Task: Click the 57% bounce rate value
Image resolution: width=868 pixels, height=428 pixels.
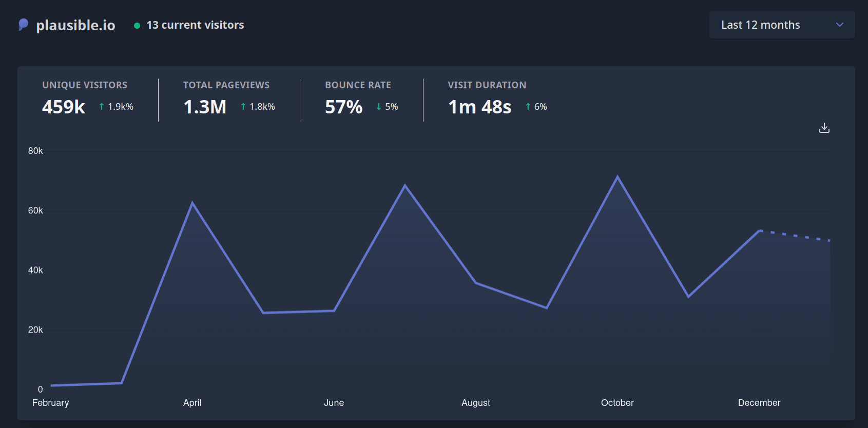Action: point(343,107)
